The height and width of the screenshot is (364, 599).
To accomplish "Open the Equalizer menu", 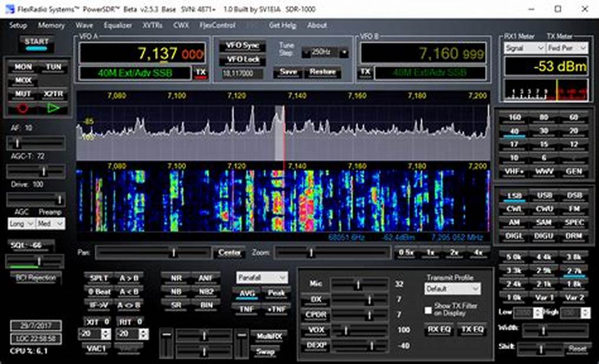I will point(119,26).
